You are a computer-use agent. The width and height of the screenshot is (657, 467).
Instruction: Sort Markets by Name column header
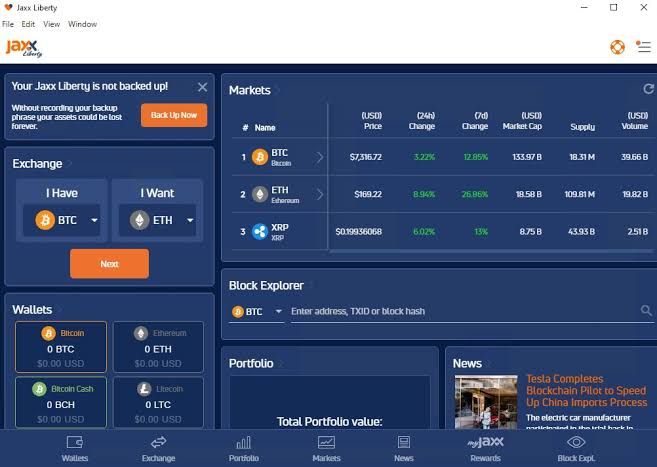[x=265, y=128]
